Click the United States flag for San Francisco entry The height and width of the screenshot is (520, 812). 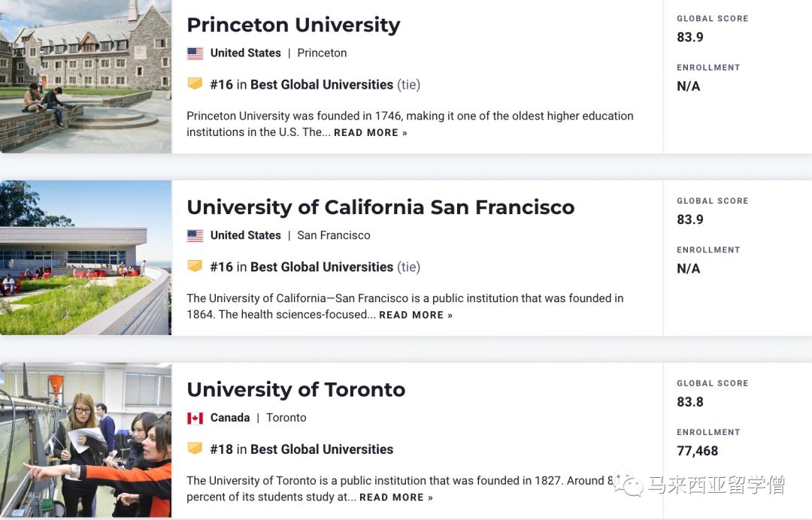195,235
